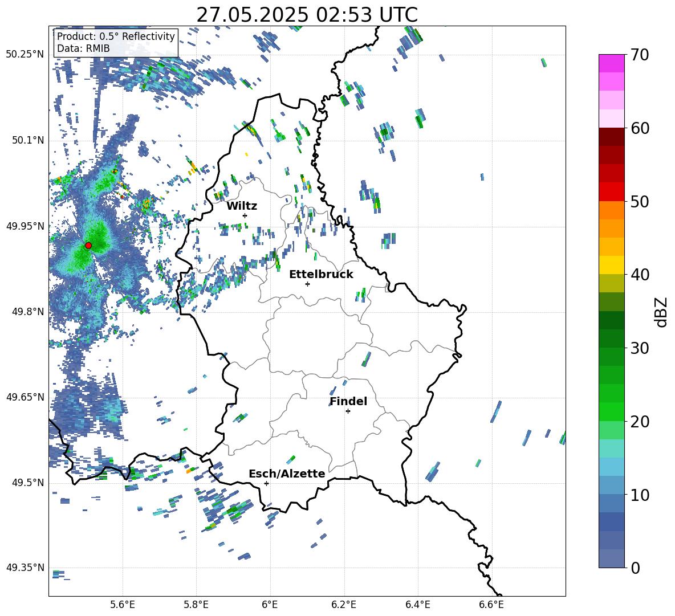The width and height of the screenshot is (675, 616).
Task: Click the 49.35°N latitude label
Action: tap(25, 568)
